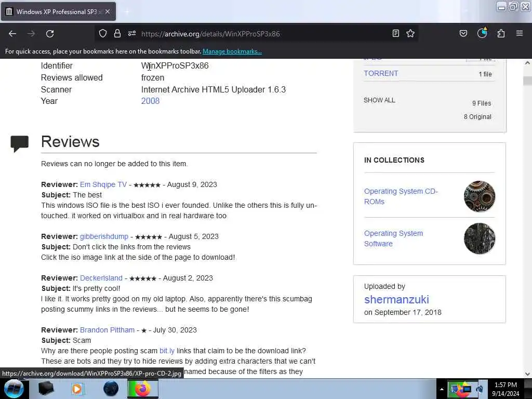
Task: Open the TORRENT download option
Action: (x=381, y=73)
